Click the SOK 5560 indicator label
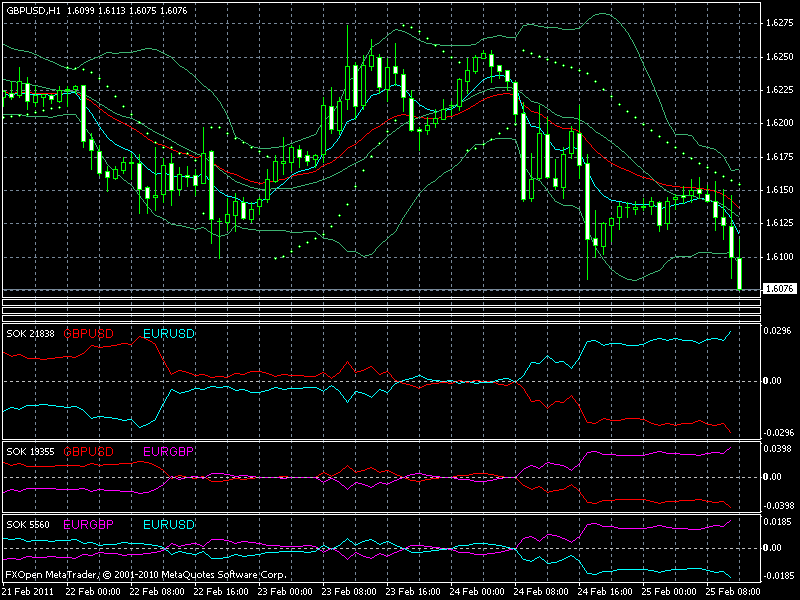The image size is (800, 600). coord(28,524)
